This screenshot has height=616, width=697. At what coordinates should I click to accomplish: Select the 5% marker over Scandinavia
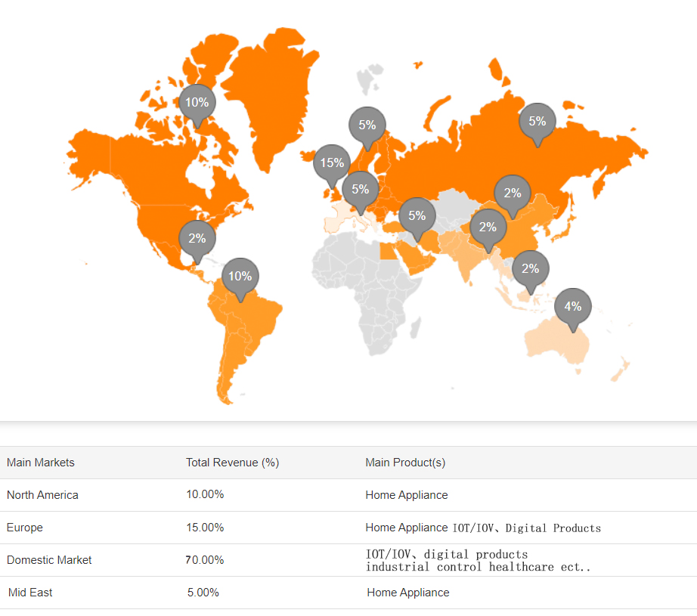[x=367, y=125]
